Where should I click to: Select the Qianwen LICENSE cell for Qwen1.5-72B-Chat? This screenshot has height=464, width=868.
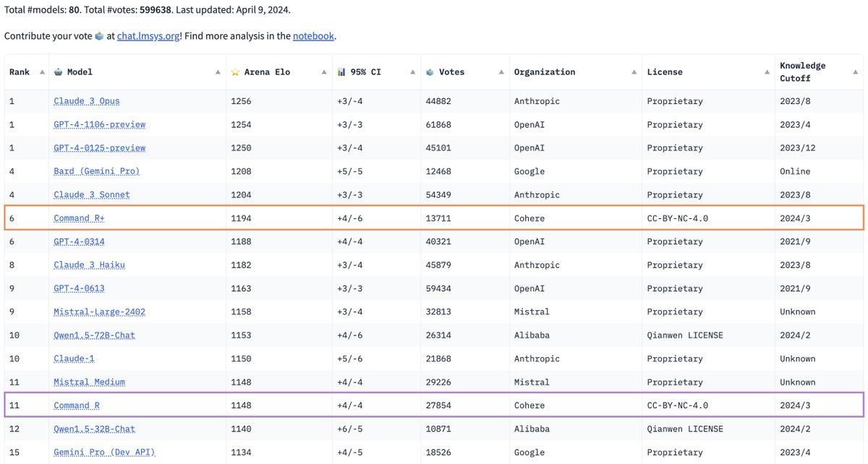tap(685, 335)
